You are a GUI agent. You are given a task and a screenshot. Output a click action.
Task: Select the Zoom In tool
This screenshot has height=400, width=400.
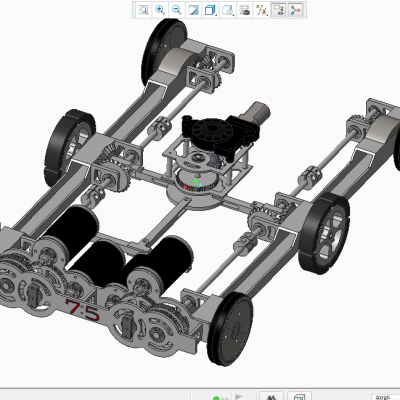[x=160, y=10]
